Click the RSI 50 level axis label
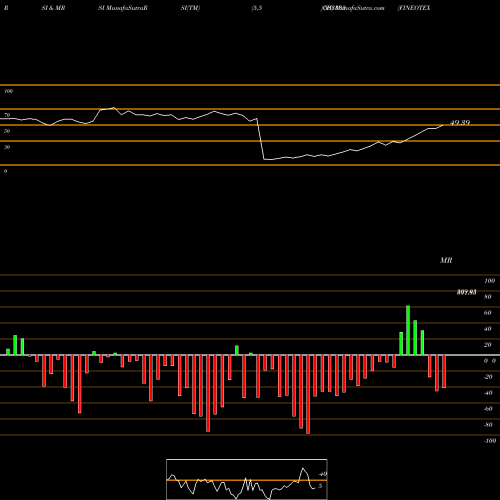Screen dimensions: 500x500 point(7,131)
